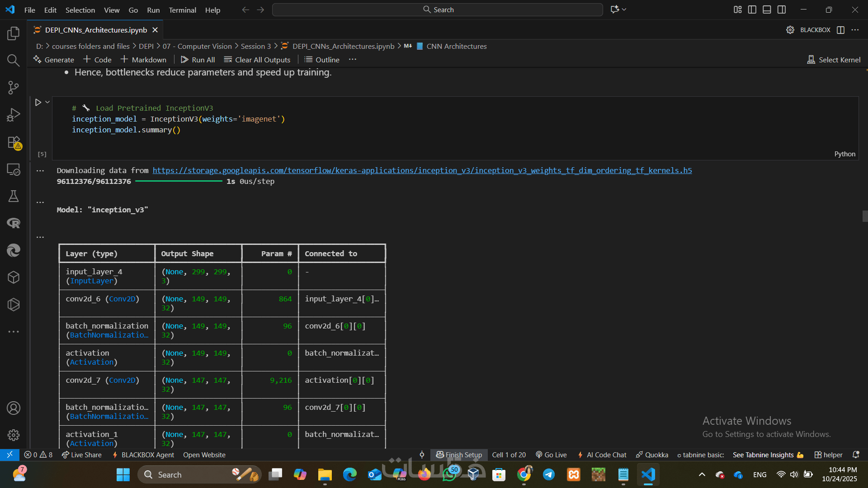Expand the cell run options dropdown arrow
This screenshot has height=488, width=868.
47,103
